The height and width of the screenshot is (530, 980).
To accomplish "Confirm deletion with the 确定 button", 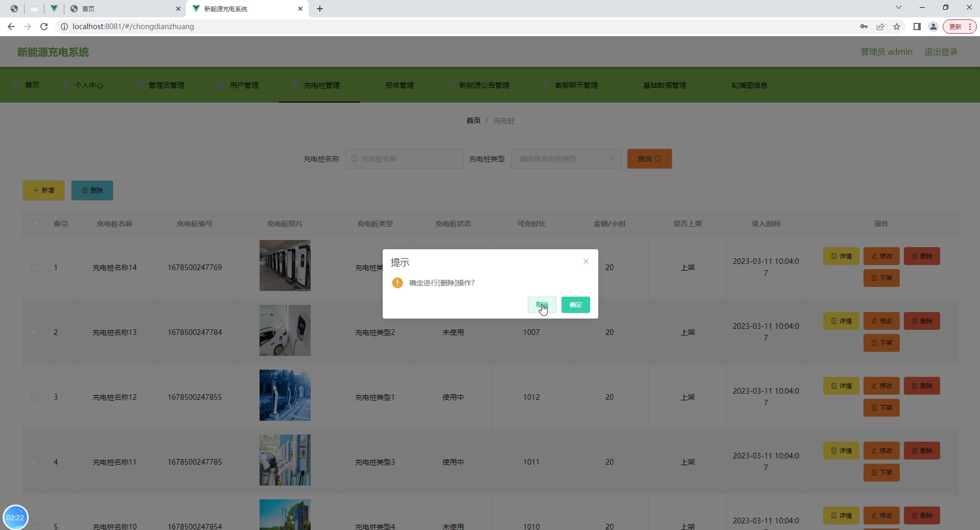I will point(576,305).
